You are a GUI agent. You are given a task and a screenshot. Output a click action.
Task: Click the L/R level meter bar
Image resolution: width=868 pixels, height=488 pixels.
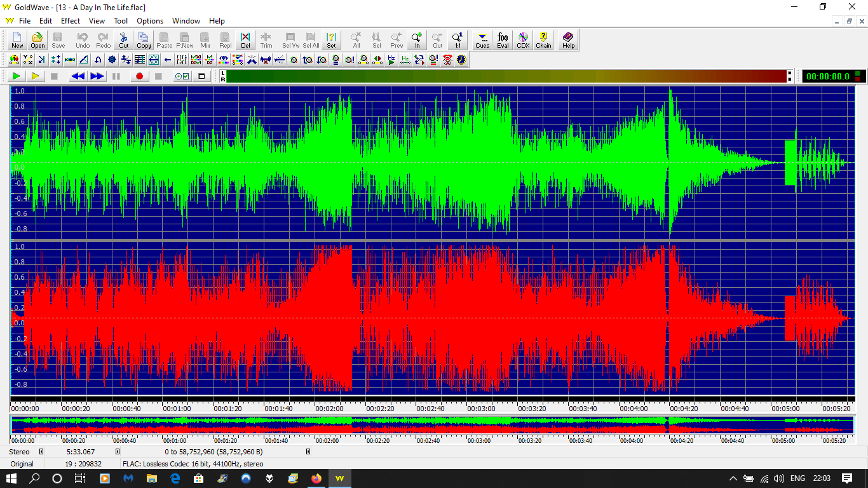[x=507, y=76]
